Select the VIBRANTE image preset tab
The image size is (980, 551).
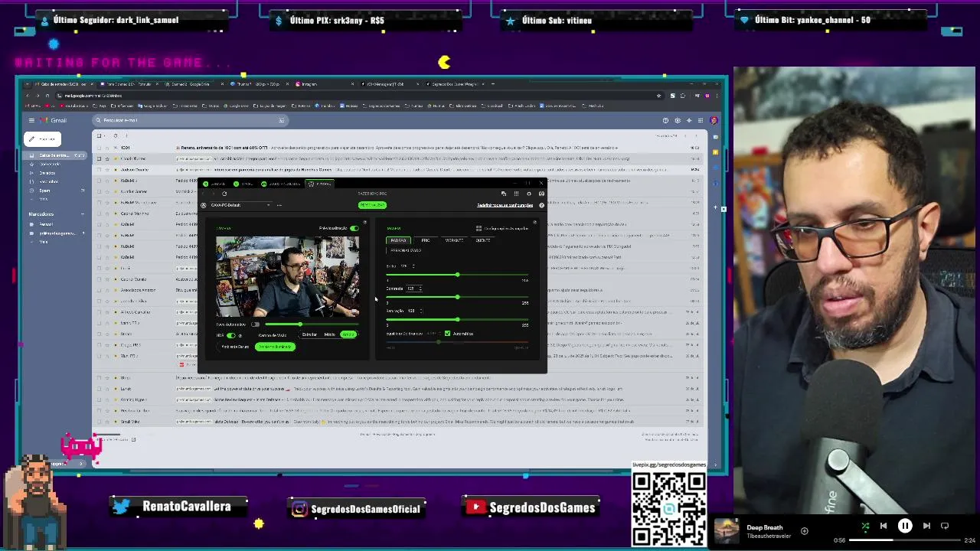click(x=454, y=240)
